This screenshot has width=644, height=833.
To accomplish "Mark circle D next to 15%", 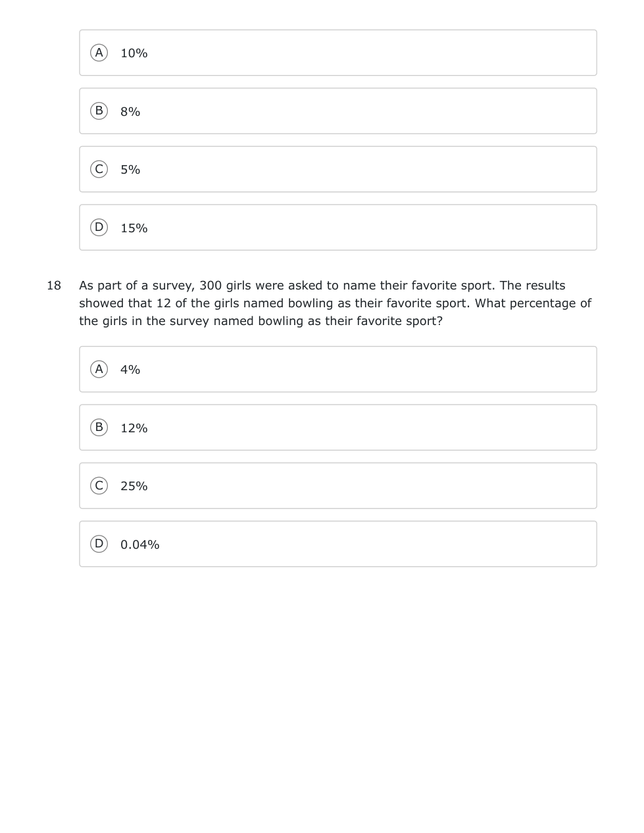I will click(99, 228).
